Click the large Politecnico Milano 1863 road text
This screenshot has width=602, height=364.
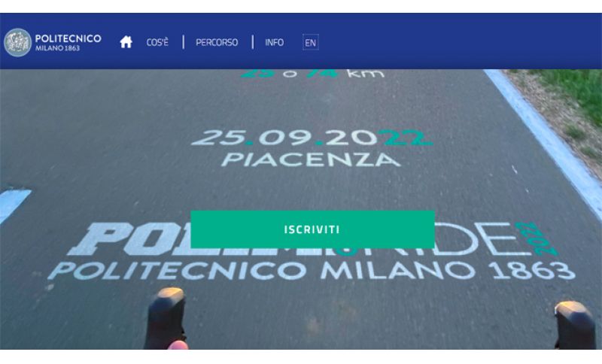click(311, 271)
